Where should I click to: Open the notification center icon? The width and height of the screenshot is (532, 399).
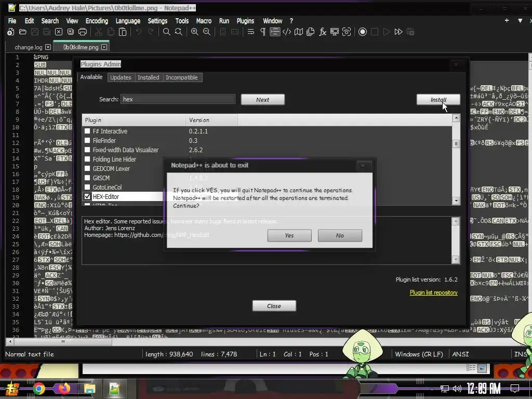(x=515, y=389)
